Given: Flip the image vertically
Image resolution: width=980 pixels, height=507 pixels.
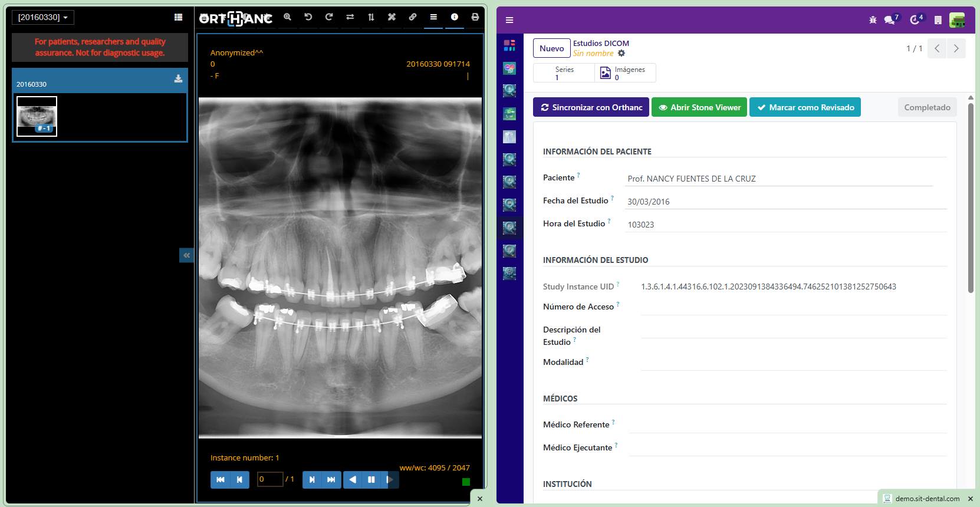Looking at the screenshot, I should pos(371,17).
